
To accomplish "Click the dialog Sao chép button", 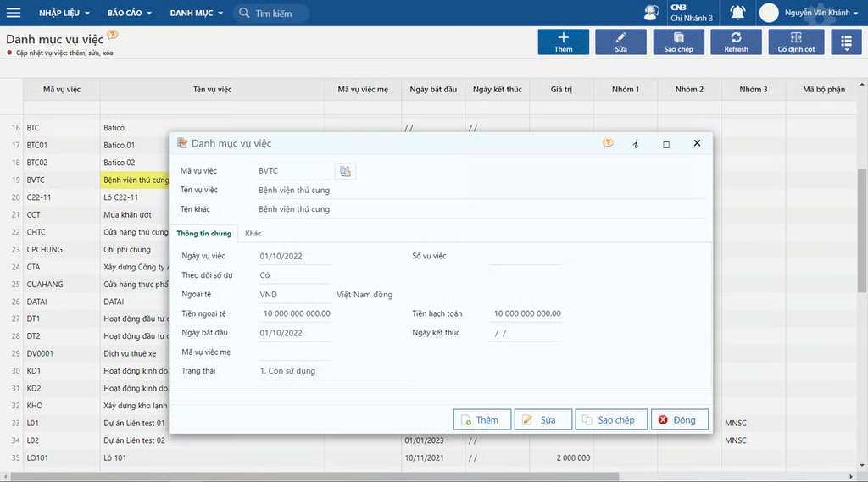I will 610,420.
